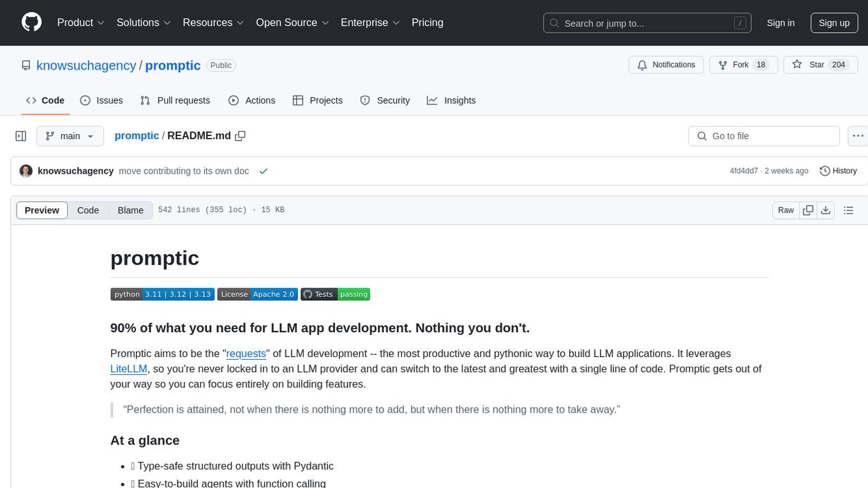Download the raw file
Screen dimensions: 868x488
point(825,210)
